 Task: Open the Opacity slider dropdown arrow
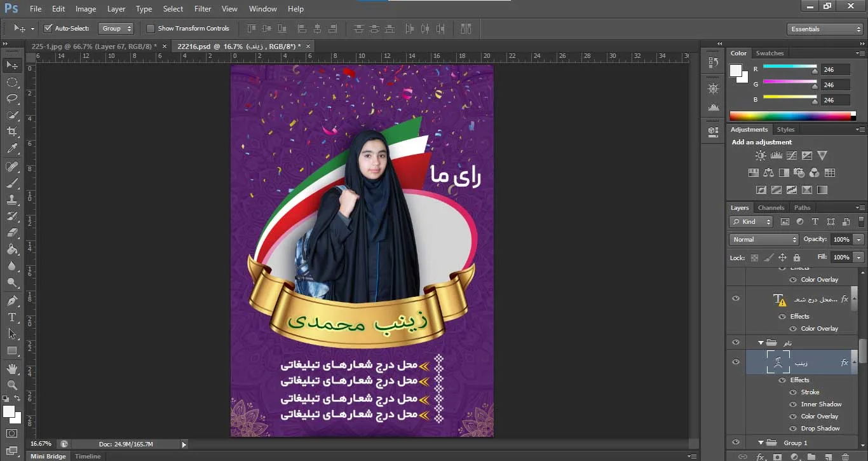coord(859,240)
